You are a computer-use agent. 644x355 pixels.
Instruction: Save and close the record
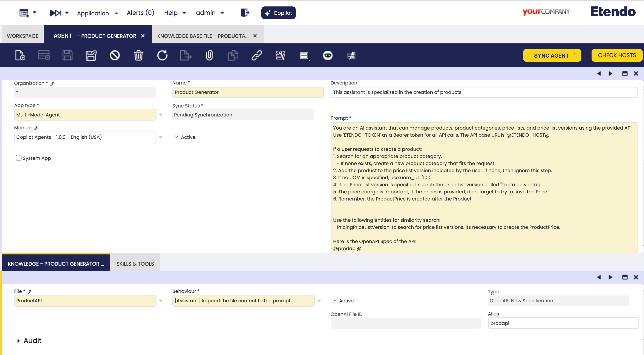point(91,55)
